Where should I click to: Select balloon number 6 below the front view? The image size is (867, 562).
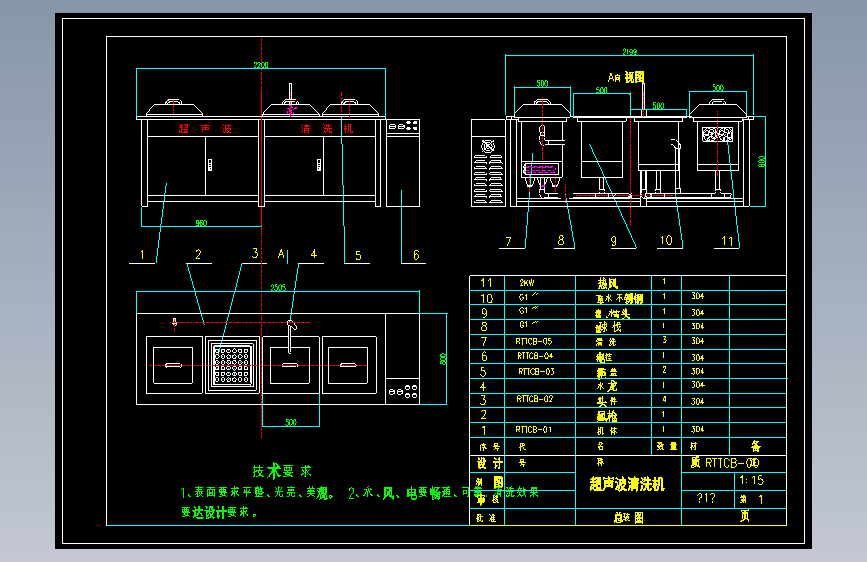[416, 255]
